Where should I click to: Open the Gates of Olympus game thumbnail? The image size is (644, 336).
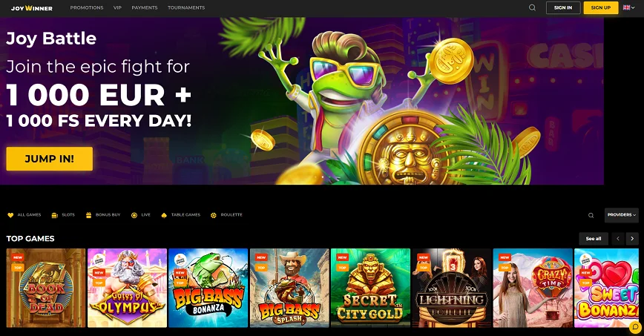pos(128,288)
